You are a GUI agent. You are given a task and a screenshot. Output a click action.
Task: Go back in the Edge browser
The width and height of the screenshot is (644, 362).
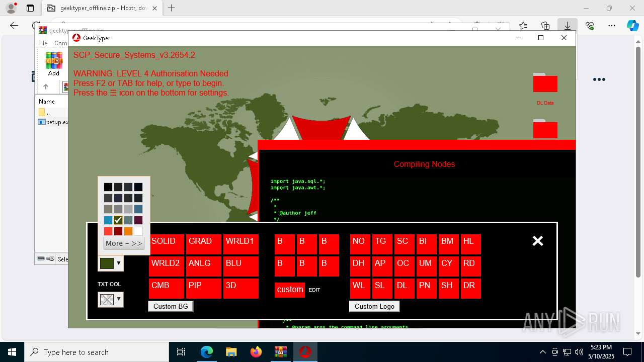click(x=14, y=26)
